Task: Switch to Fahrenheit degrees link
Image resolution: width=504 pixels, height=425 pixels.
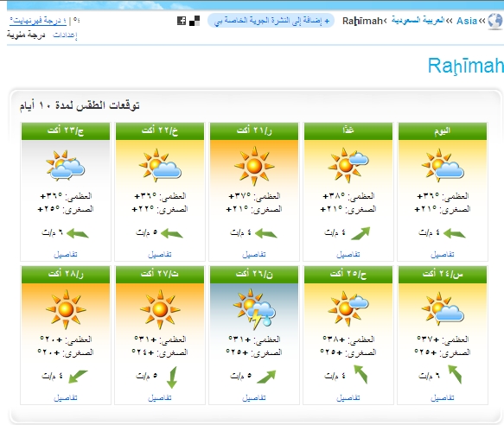Action: (x=38, y=21)
